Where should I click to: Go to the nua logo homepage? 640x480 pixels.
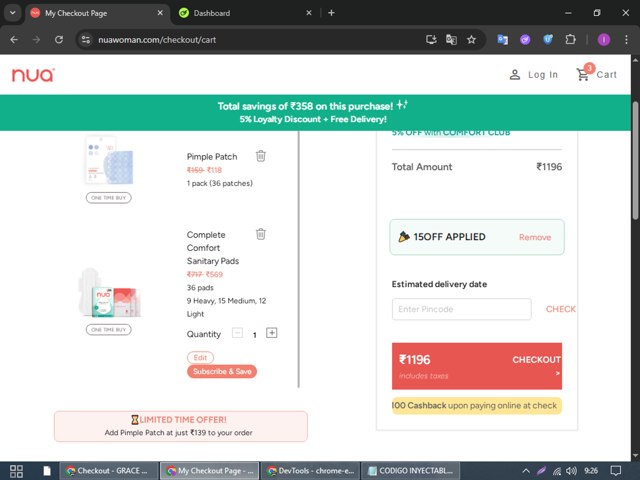point(33,75)
